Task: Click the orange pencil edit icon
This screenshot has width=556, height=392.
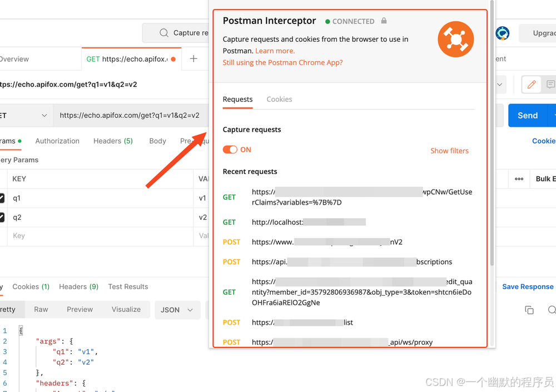Action: point(532,85)
